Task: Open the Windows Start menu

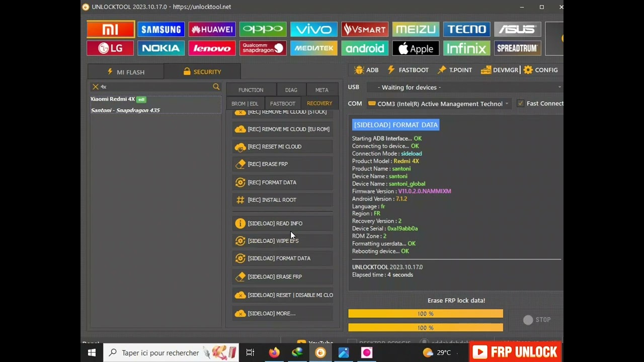Action: coord(92,352)
